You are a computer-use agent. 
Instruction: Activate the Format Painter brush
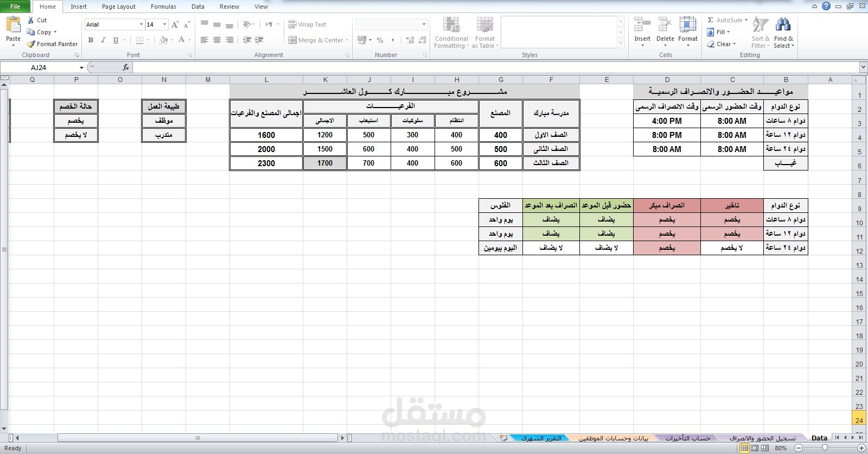coord(31,44)
